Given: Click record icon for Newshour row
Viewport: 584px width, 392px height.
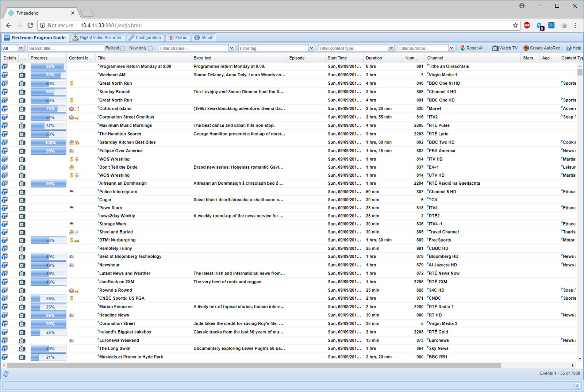Looking at the screenshot, I should (22, 265).
